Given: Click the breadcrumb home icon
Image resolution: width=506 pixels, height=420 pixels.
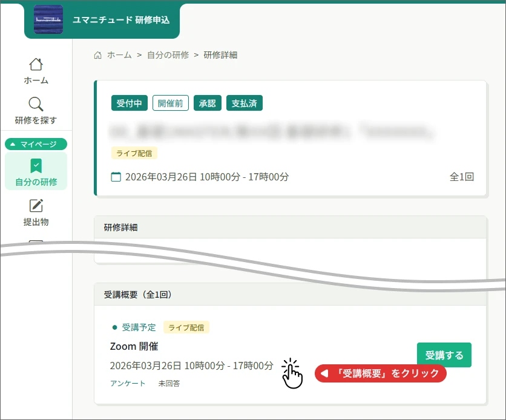Looking at the screenshot, I should 98,55.
